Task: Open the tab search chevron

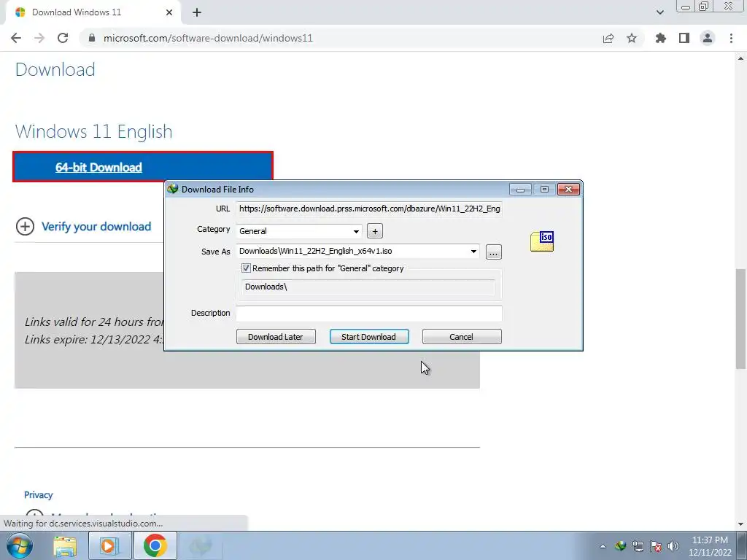Action: [659, 12]
